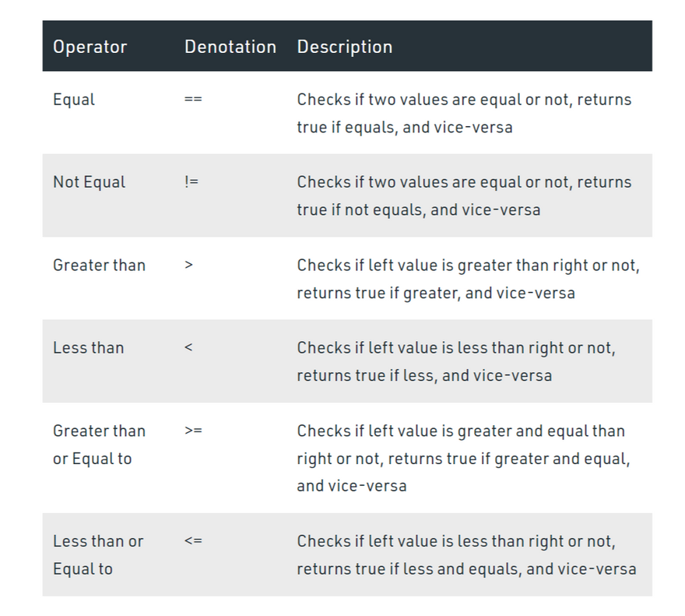Screen dimensions: 685x616
Task: Click description 'returns true if greater, and vice-versa'
Action: 435,293
